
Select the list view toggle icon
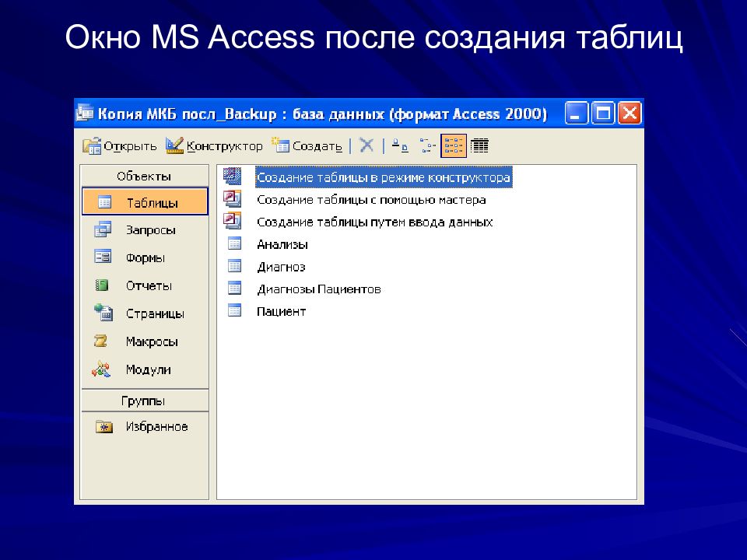click(x=454, y=145)
